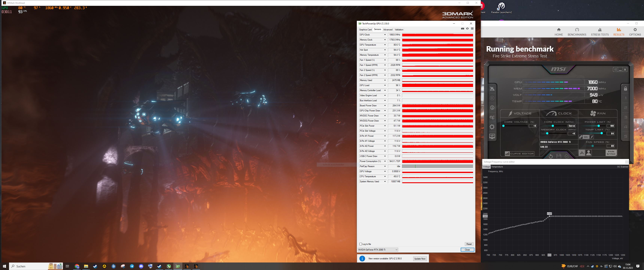Take a GPU-Z screenshot with camera icon
Image resolution: width=644 pixels, height=270 pixels.
tap(462, 28)
